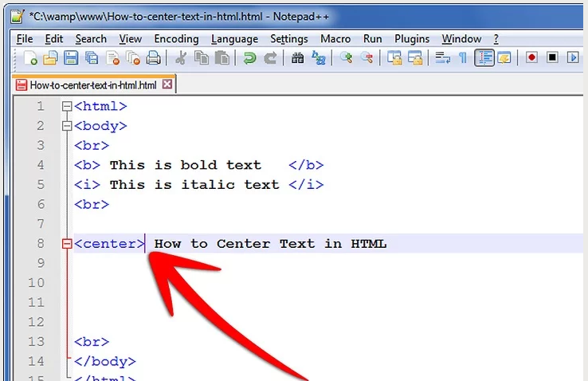Click the Print icon in toolbar

pos(153,58)
